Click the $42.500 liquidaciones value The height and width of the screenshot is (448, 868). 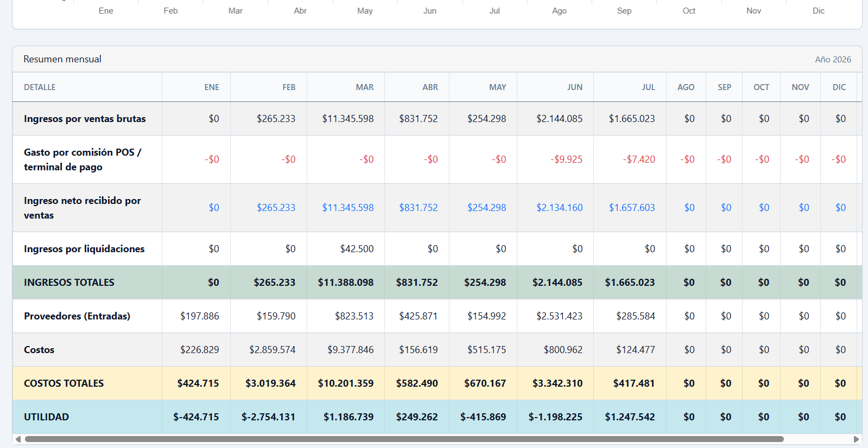357,249
